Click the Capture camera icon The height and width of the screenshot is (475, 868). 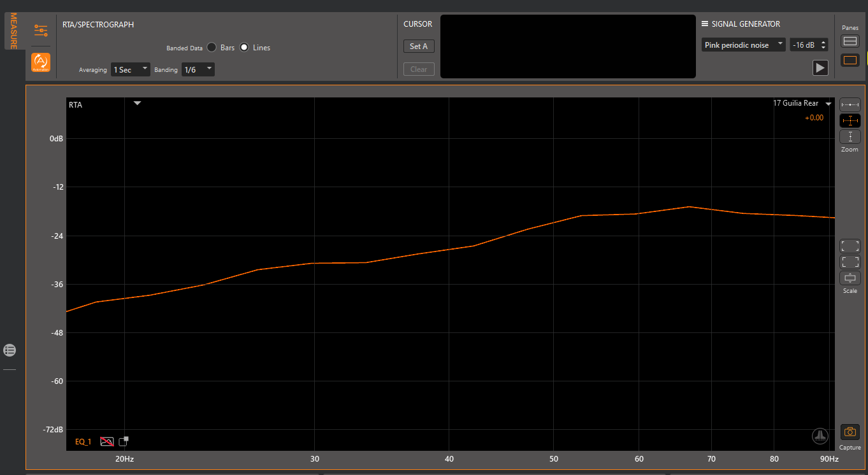tap(850, 432)
